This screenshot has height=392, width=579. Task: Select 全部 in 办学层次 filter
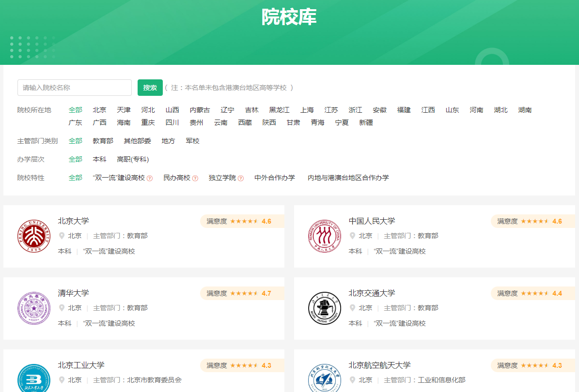(75, 159)
